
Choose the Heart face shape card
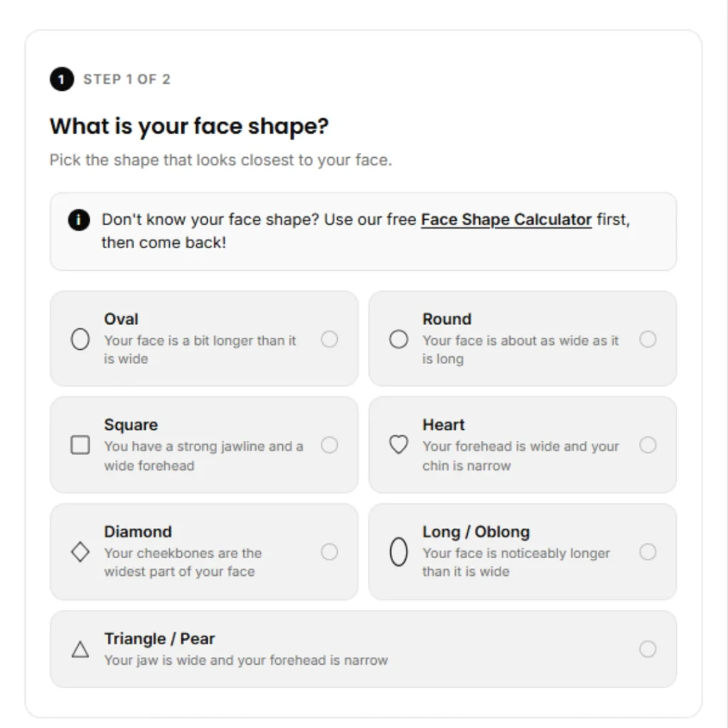coord(523,444)
